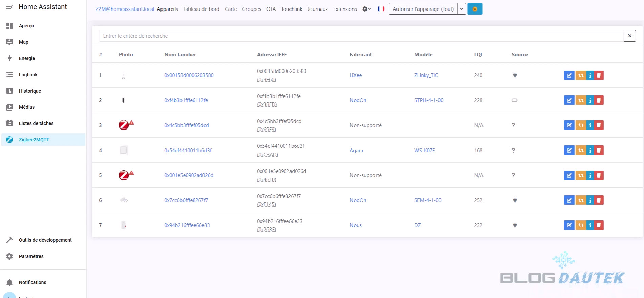This screenshot has width=644, height=298.
Task: Sort devices by the LQI column header
Action: coord(478,55)
